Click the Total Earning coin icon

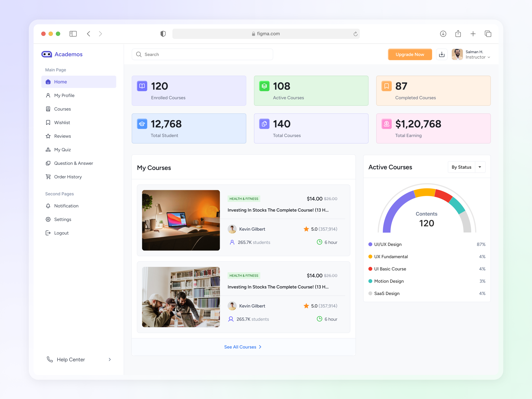(387, 124)
